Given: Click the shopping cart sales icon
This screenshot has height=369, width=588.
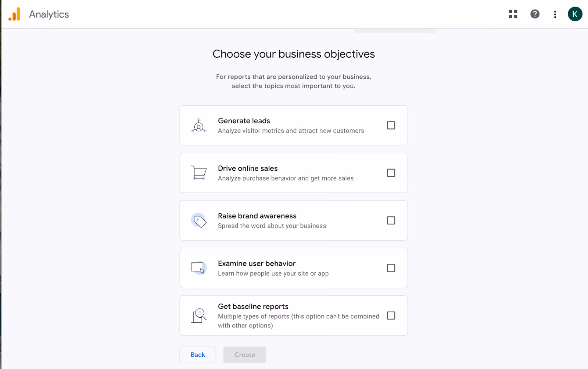Looking at the screenshot, I should point(199,173).
